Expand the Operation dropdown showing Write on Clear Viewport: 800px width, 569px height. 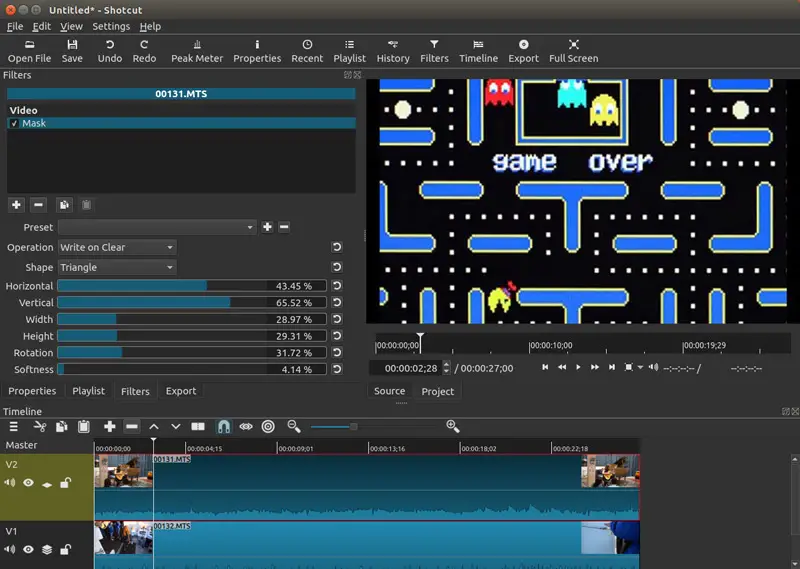(116, 248)
